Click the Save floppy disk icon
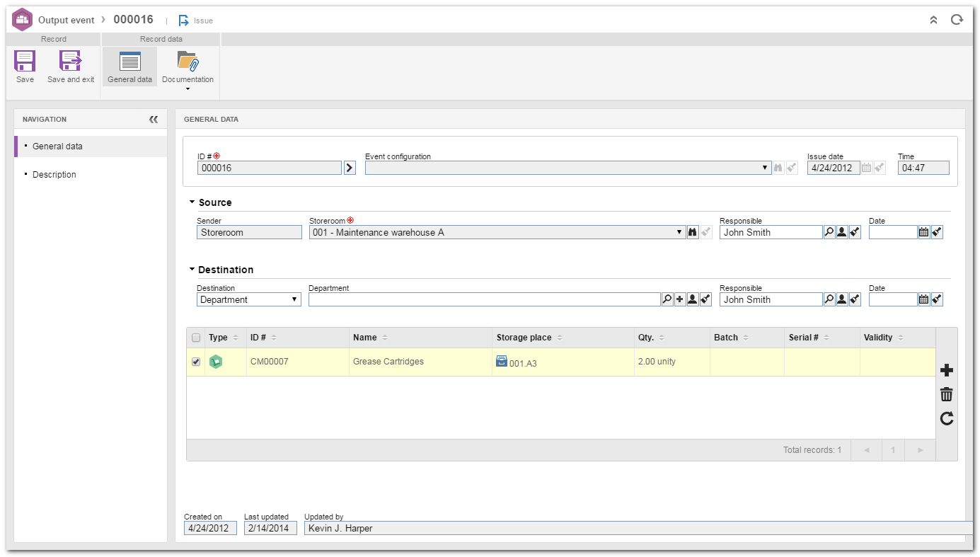Screen dimensions: 980x557 click(x=25, y=61)
